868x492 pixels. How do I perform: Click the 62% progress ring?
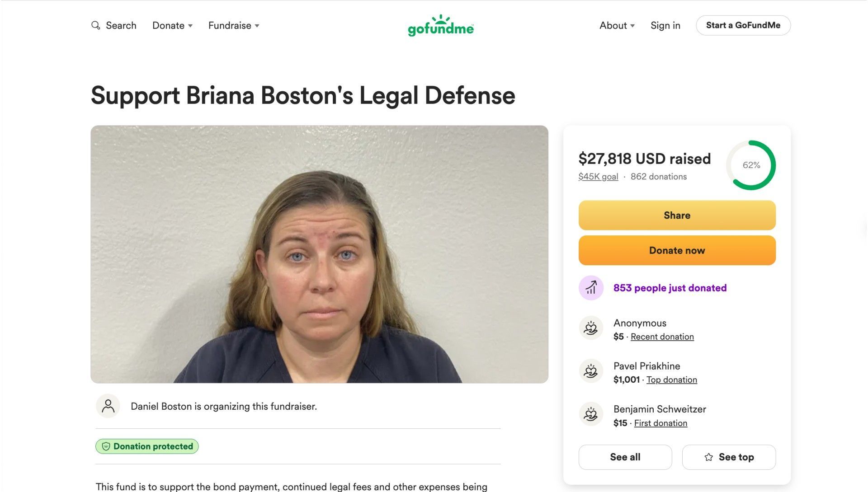(x=751, y=165)
